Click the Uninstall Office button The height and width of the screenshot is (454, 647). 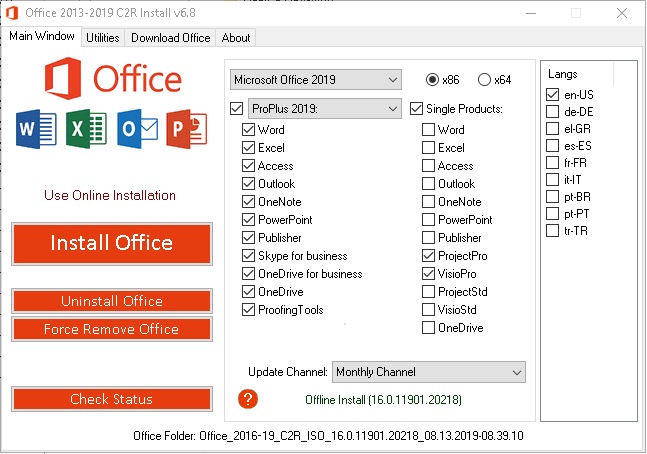112,301
